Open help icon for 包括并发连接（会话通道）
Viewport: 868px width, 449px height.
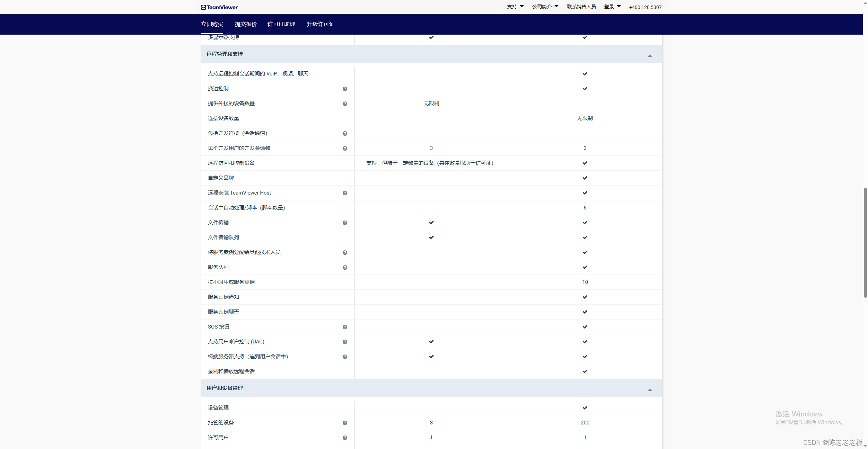point(345,134)
